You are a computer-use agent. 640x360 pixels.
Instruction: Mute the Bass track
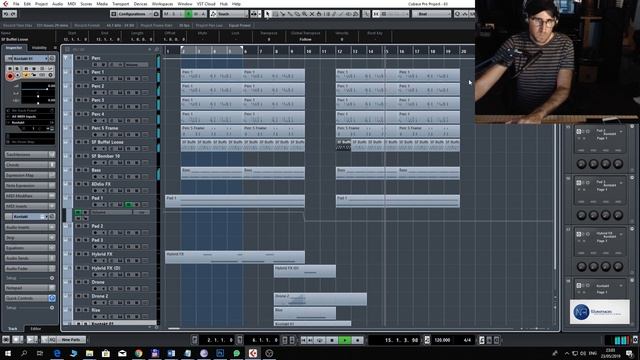78,170
